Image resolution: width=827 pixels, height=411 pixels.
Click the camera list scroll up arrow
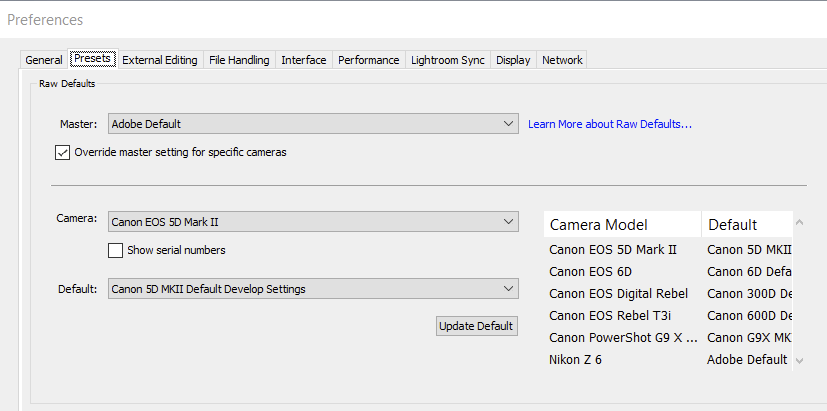pyautogui.click(x=800, y=222)
